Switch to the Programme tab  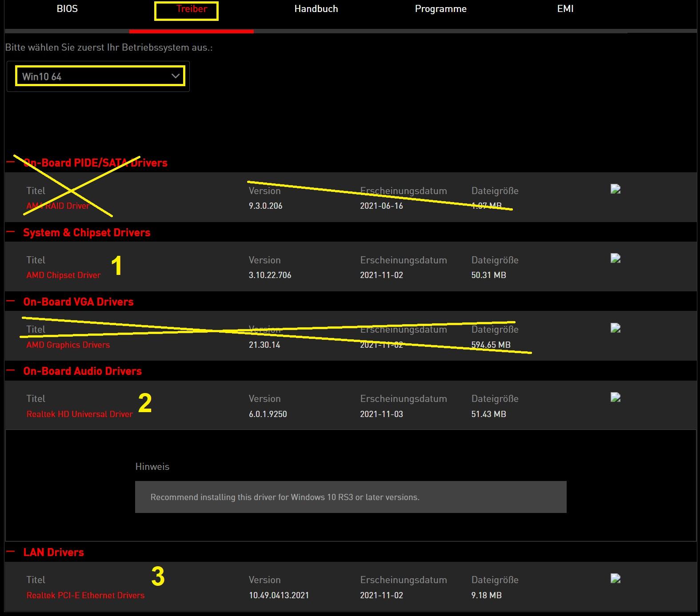[x=440, y=9]
